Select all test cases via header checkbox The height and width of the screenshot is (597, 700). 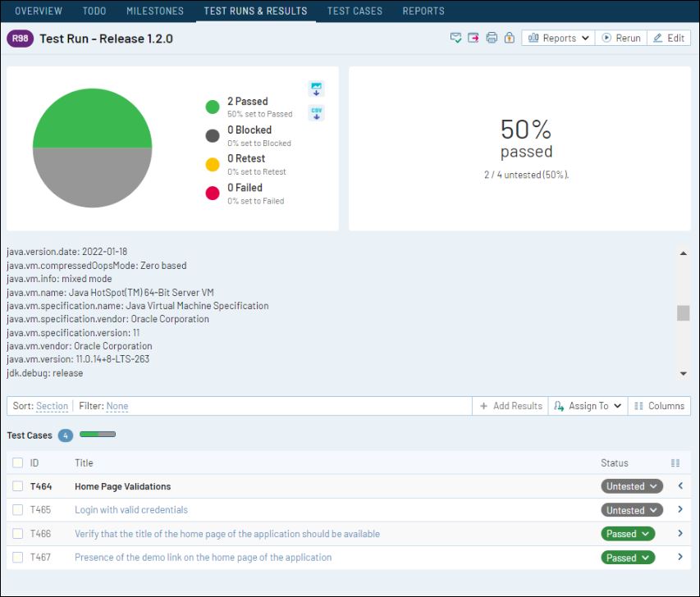[x=18, y=463]
